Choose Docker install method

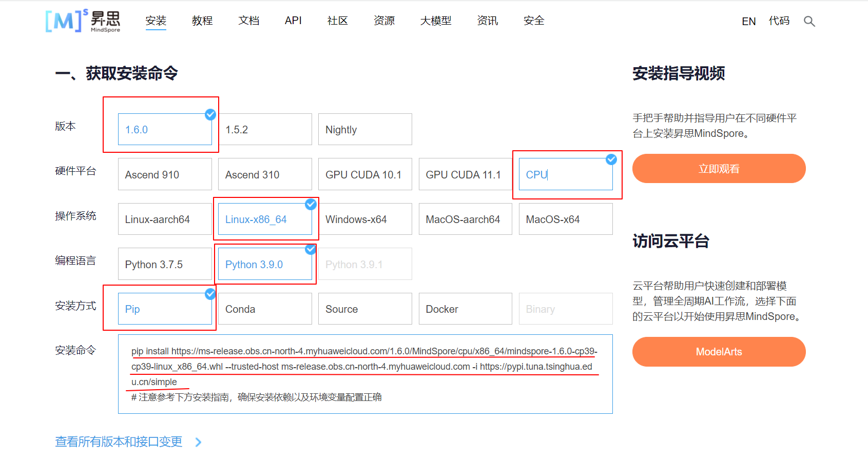tap(465, 309)
